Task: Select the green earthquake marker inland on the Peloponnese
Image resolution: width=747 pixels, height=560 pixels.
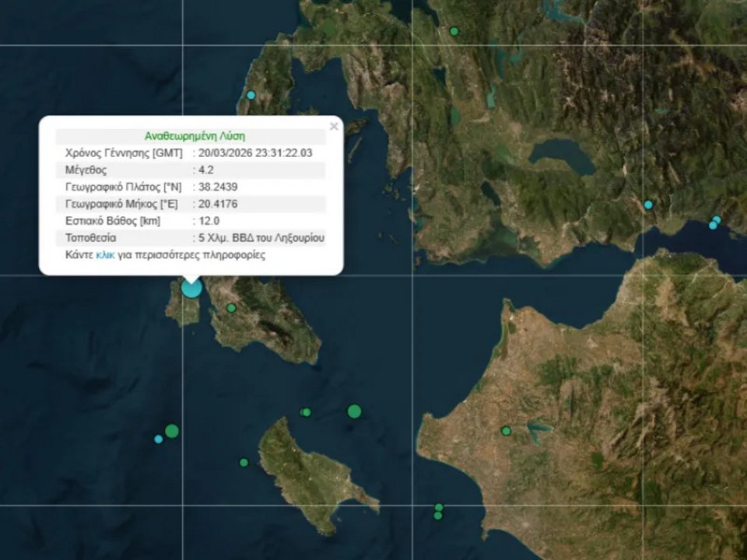Action: tap(504, 430)
